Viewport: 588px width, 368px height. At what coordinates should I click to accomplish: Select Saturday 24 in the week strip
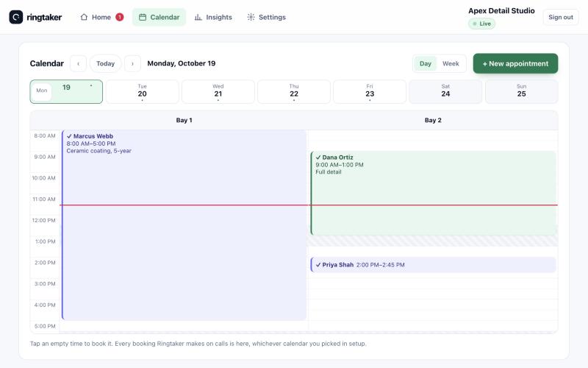point(445,91)
